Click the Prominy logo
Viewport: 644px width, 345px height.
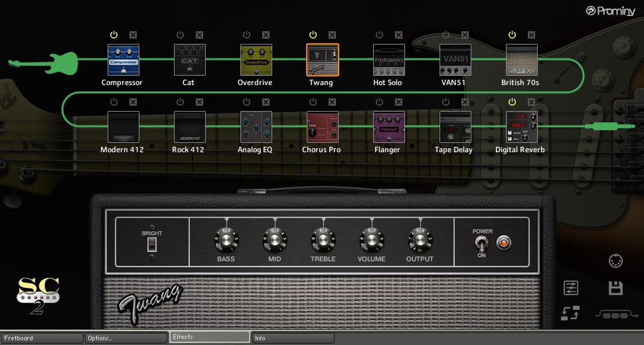pyautogui.click(x=610, y=11)
